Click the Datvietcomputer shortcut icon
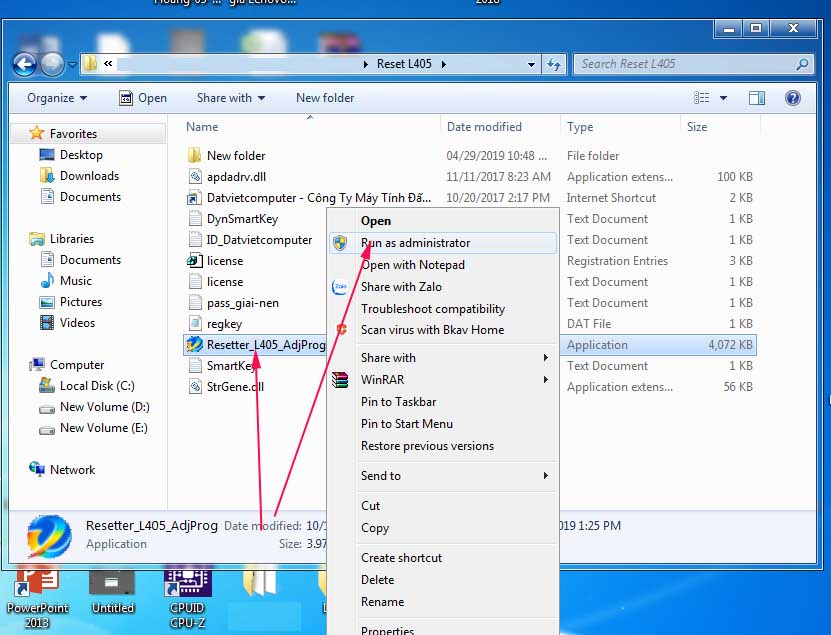Viewport: 831px width, 635px height. point(194,198)
